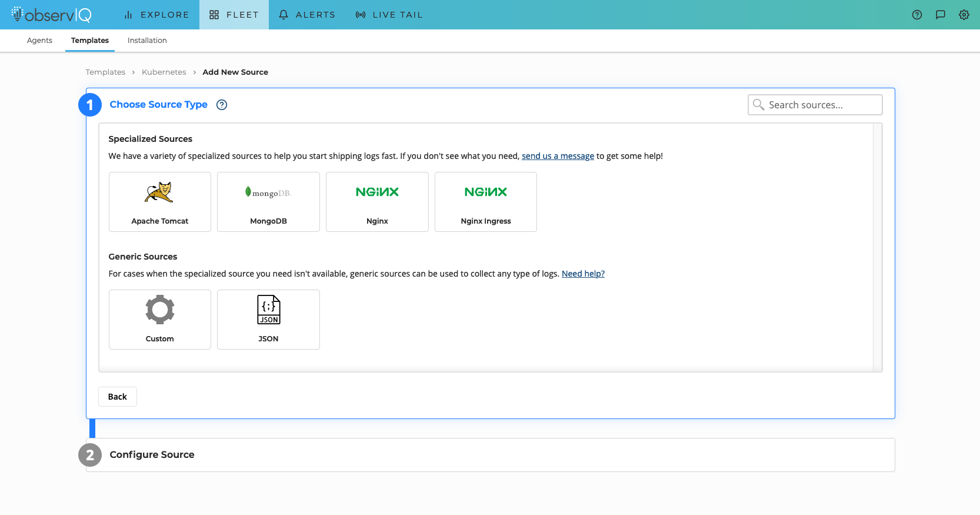Open the Fleet section

[x=234, y=15]
